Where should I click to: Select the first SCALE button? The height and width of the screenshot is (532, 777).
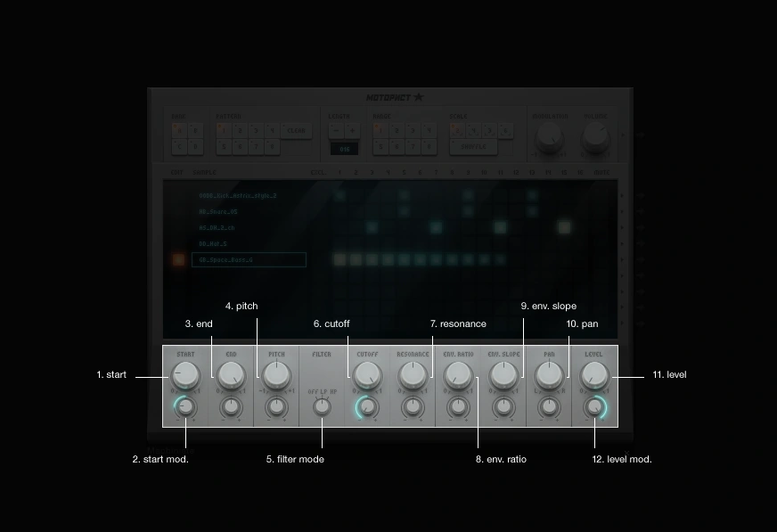click(457, 131)
